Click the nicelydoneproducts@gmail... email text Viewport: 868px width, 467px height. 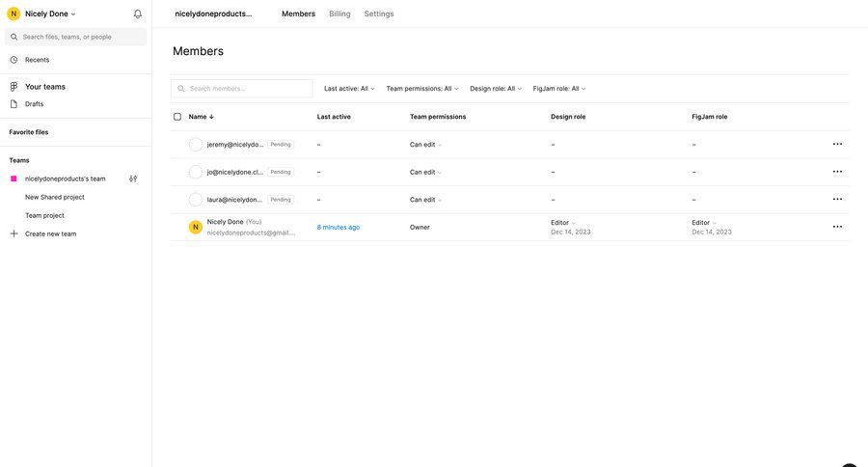click(251, 233)
